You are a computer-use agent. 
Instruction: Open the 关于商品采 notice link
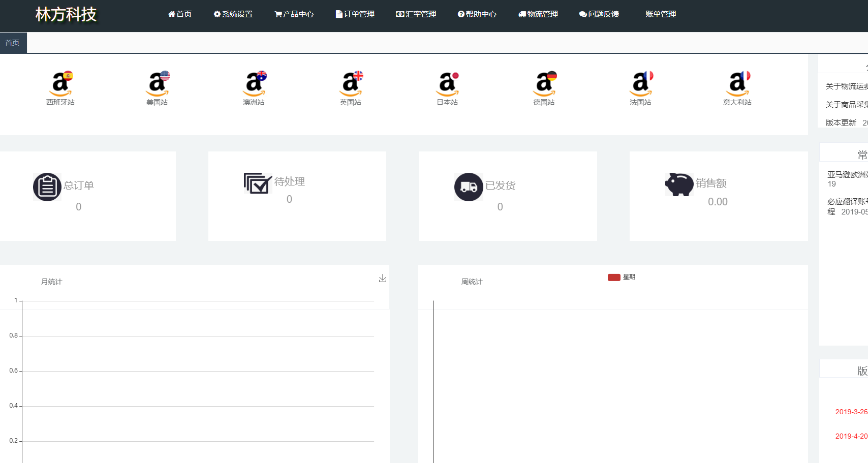point(847,105)
